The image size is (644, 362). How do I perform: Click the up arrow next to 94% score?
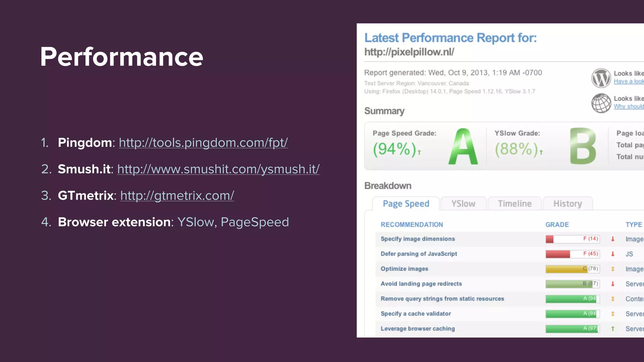pos(419,152)
